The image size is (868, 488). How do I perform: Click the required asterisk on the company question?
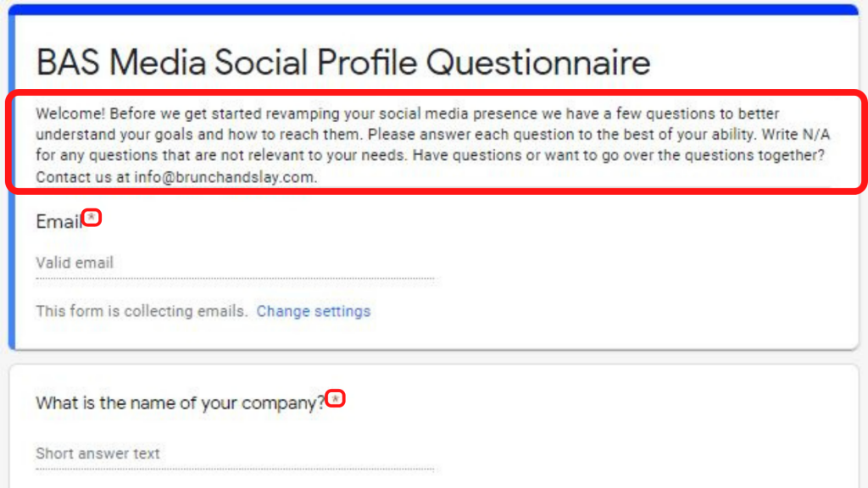(337, 397)
